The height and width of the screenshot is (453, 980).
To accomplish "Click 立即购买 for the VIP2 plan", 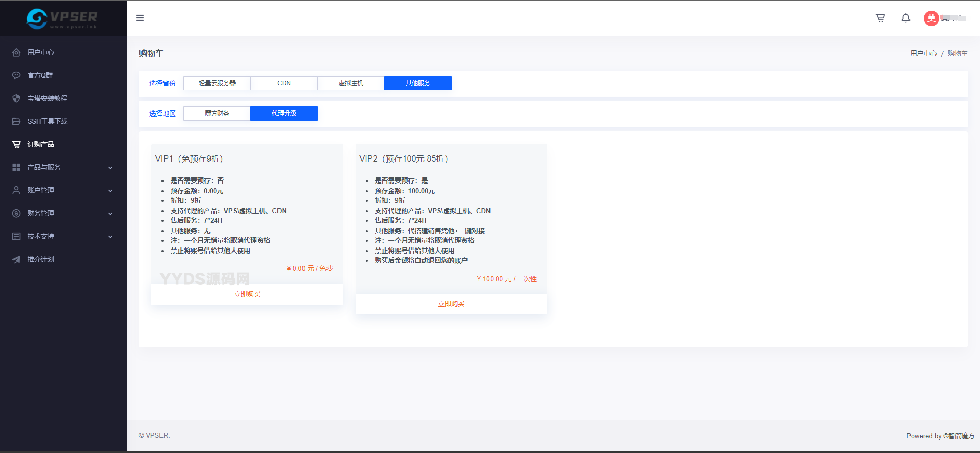I will [x=451, y=304].
